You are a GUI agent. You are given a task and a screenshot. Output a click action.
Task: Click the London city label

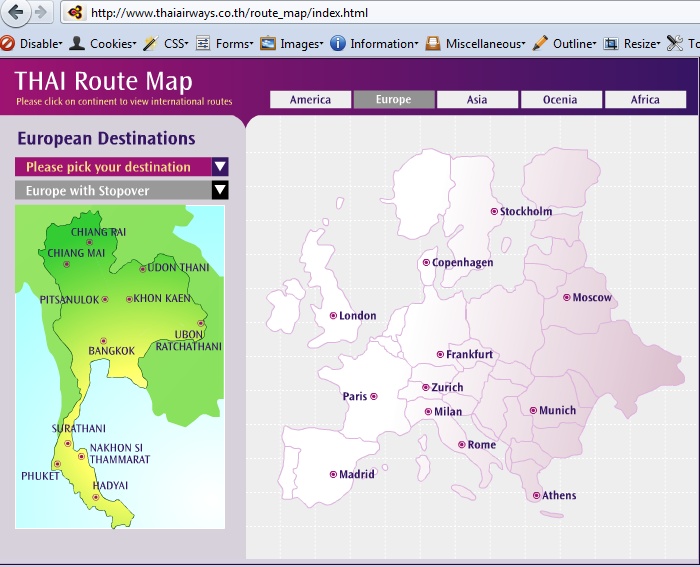tap(358, 316)
